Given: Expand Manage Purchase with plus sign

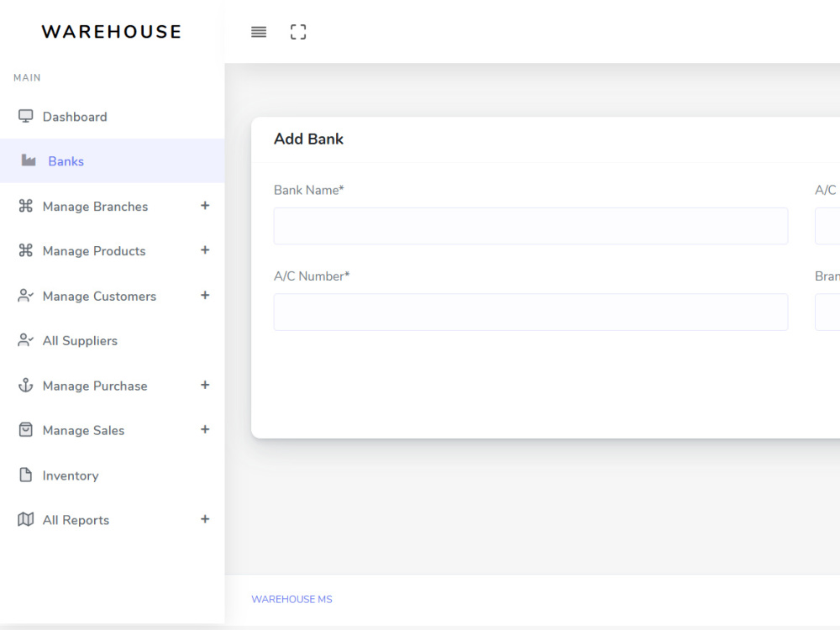Looking at the screenshot, I should click(205, 385).
